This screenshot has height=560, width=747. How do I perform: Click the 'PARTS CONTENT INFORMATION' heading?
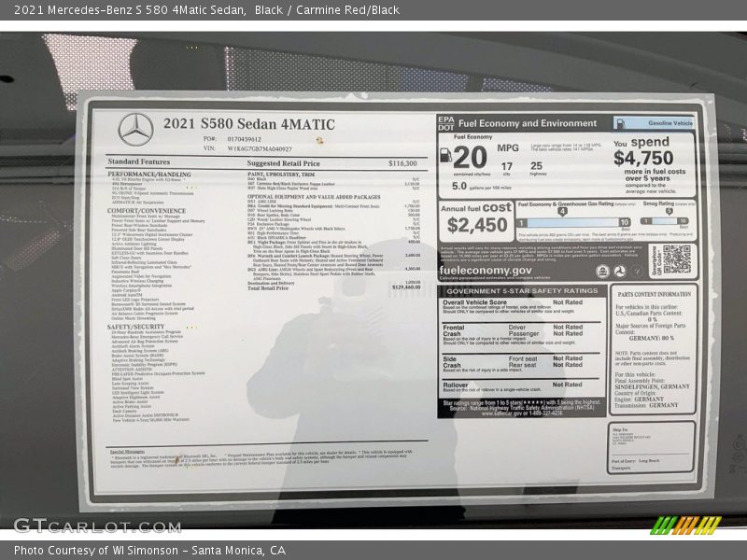click(655, 294)
